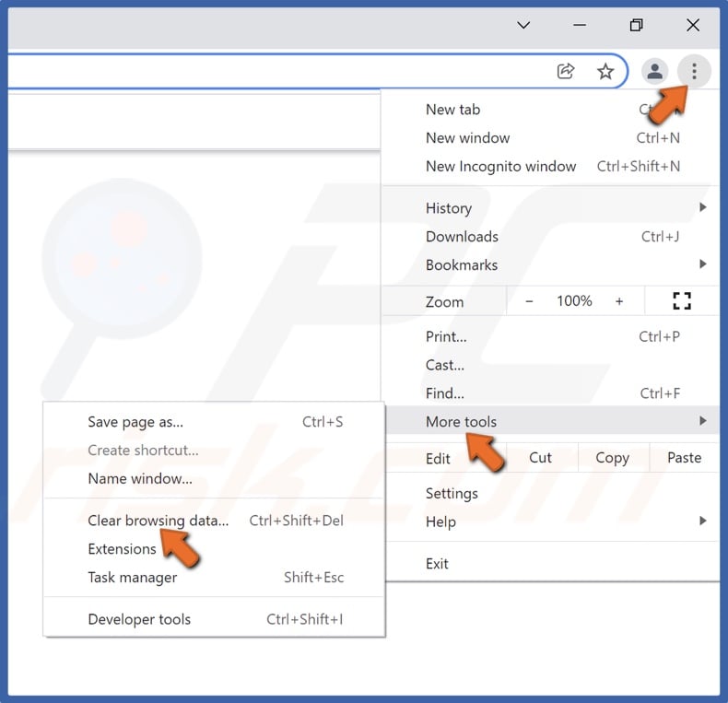Click the share page icon
The height and width of the screenshot is (703, 728).
click(x=566, y=72)
